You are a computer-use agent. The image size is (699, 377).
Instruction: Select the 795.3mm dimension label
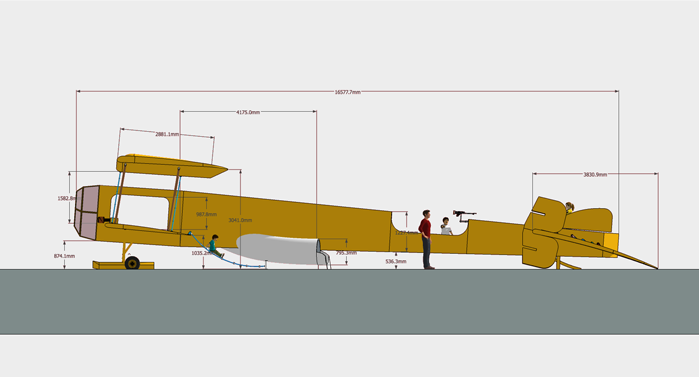pyautogui.click(x=346, y=253)
